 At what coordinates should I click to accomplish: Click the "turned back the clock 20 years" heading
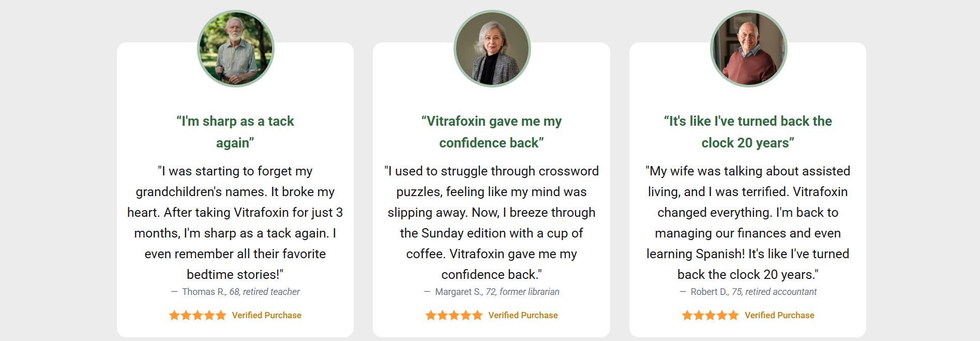coord(748,132)
